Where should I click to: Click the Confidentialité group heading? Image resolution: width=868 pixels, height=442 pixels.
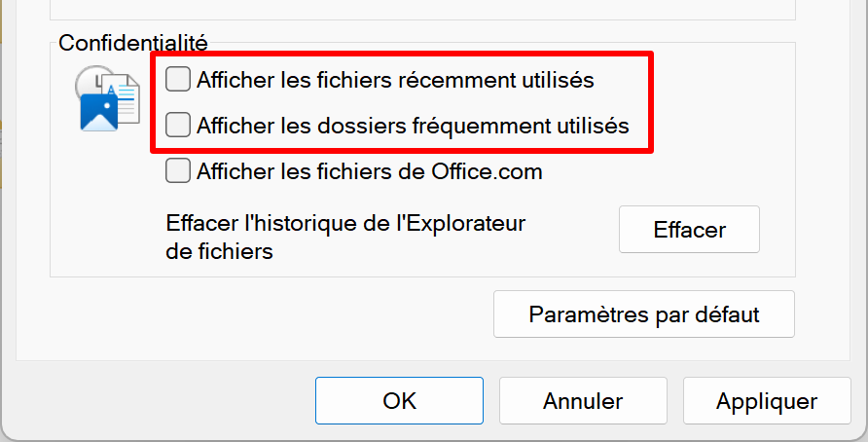click(x=133, y=43)
